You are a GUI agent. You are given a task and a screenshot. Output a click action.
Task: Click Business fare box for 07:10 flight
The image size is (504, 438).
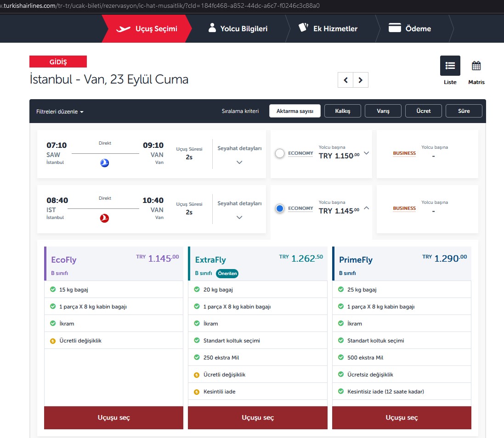[427, 154]
